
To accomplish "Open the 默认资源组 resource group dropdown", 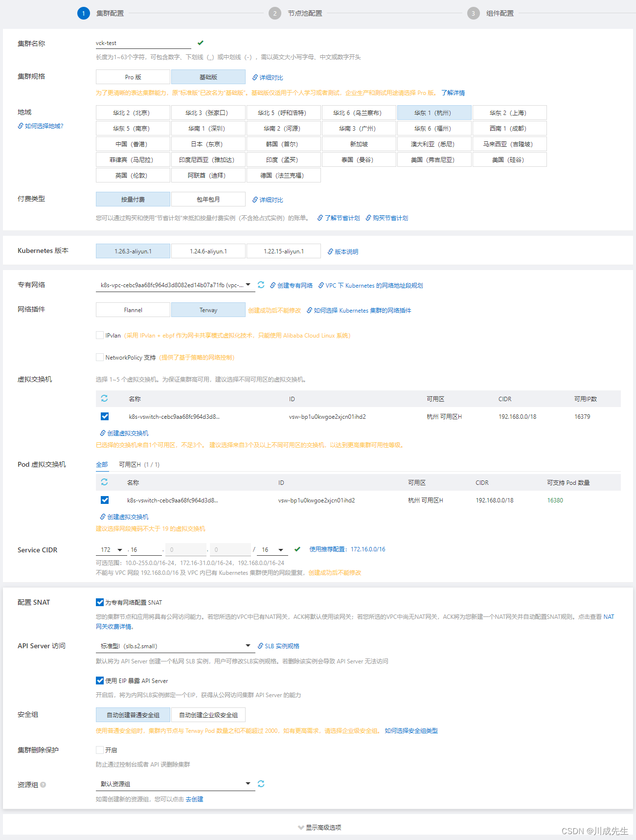I will pos(176,784).
